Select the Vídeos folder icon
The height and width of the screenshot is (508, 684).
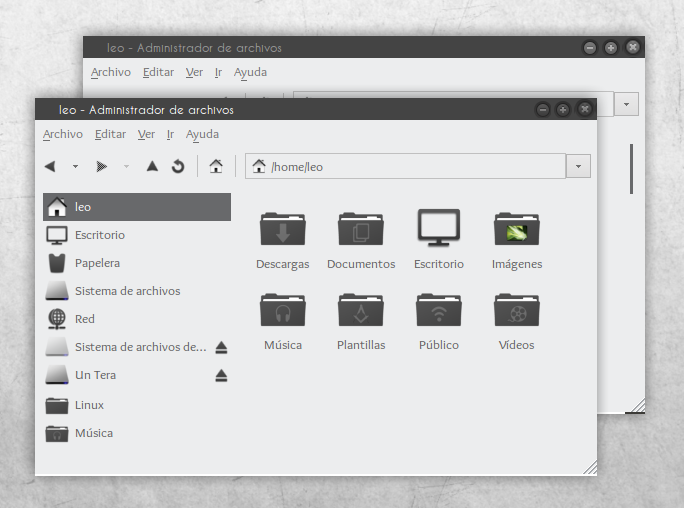tap(517, 310)
